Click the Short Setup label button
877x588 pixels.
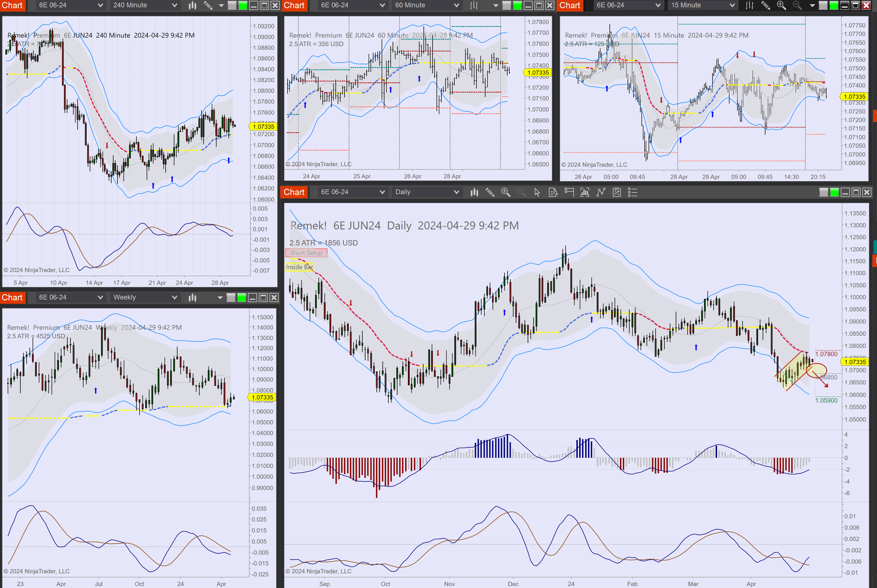pyautogui.click(x=306, y=253)
